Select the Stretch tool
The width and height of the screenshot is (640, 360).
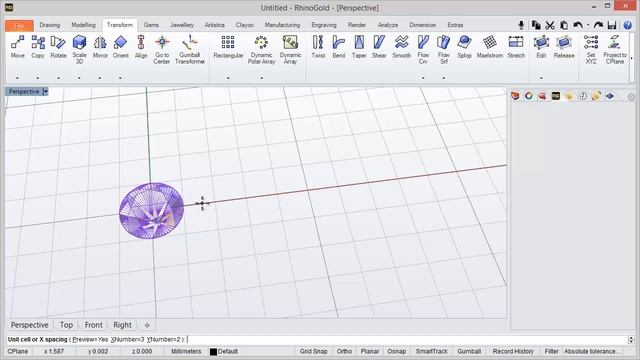click(516, 47)
